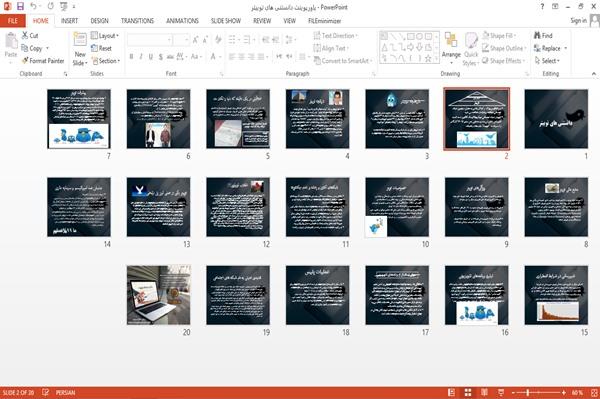Click the Replace button

[x=550, y=48]
